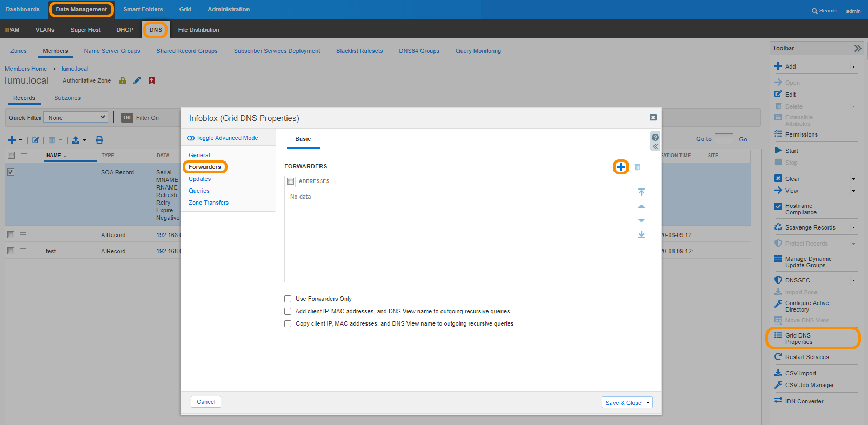This screenshot has width=868, height=425.
Task: Open the Quick Filter dropdown
Action: [76, 117]
